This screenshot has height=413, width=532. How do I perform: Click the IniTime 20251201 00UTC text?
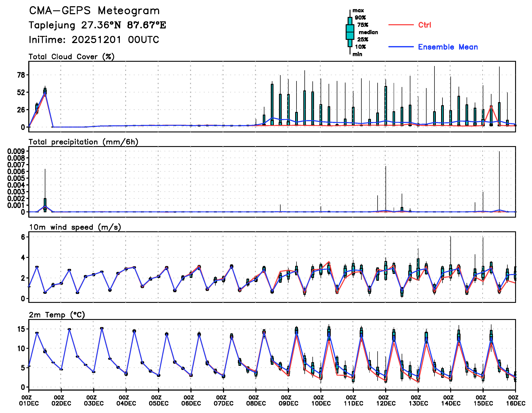click(94, 40)
